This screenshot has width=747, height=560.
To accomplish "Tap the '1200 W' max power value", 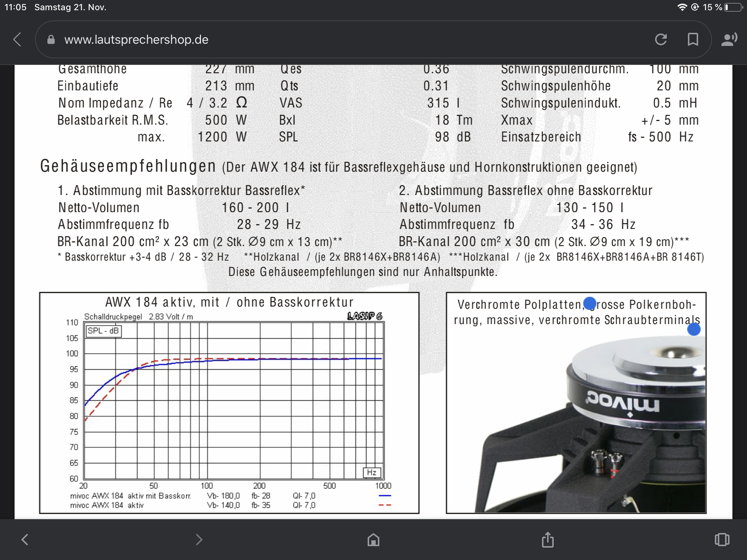I will [x=222, y=137].
